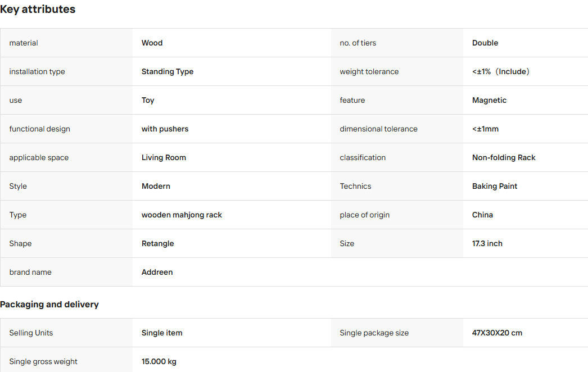The image size is (588, 372).
Task: Click the 'Magnetic' feature value
Action: pos(489,100)
